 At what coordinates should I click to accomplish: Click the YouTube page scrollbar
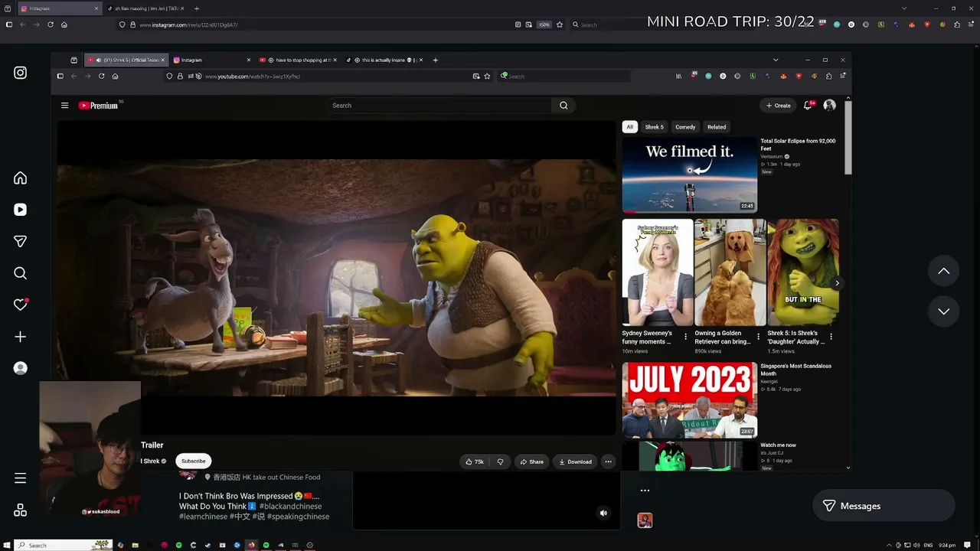click(848, 138)
